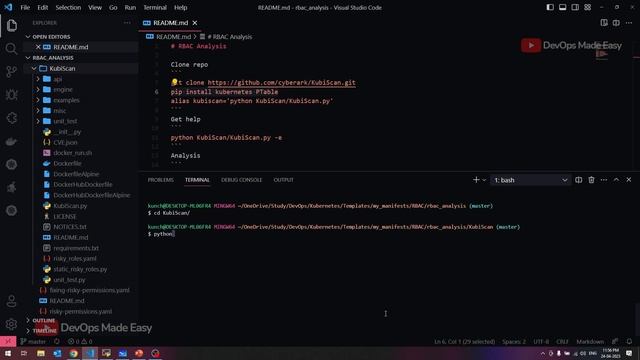
Task: Split the terminal
Action: (x=578, y=180)
